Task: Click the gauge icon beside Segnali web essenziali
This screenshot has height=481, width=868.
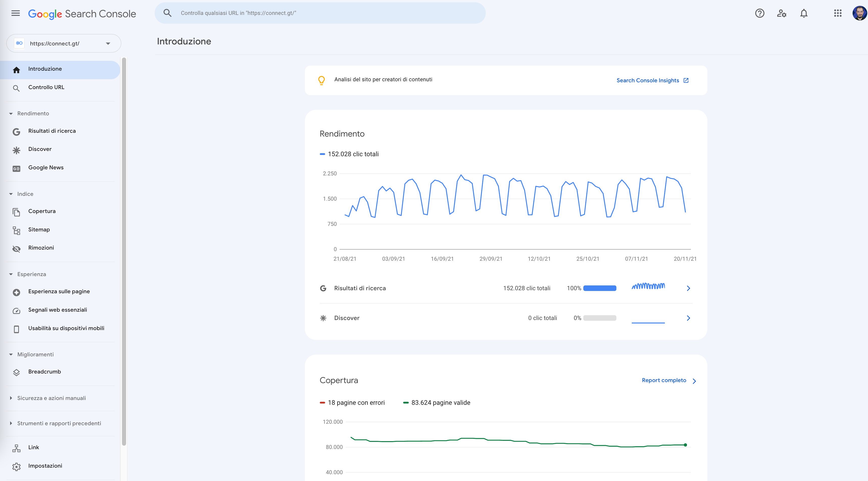Action: (x=16, y=311)
